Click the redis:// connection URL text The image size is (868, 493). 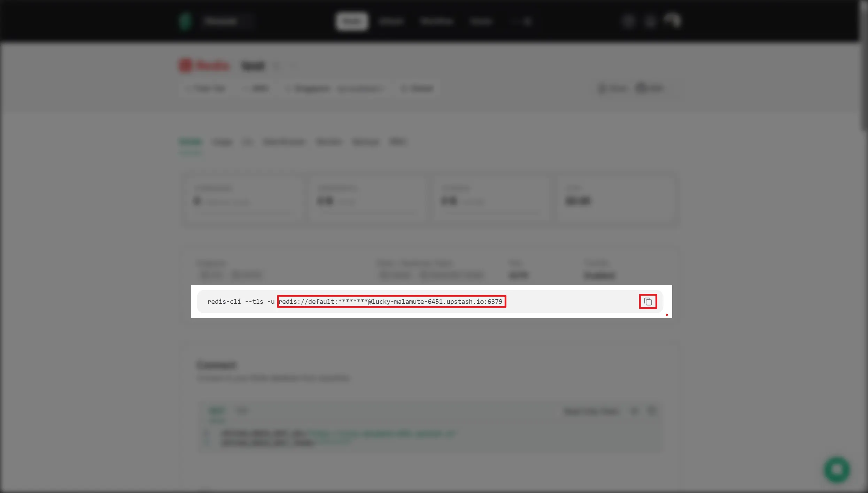[x=391, y=301]
